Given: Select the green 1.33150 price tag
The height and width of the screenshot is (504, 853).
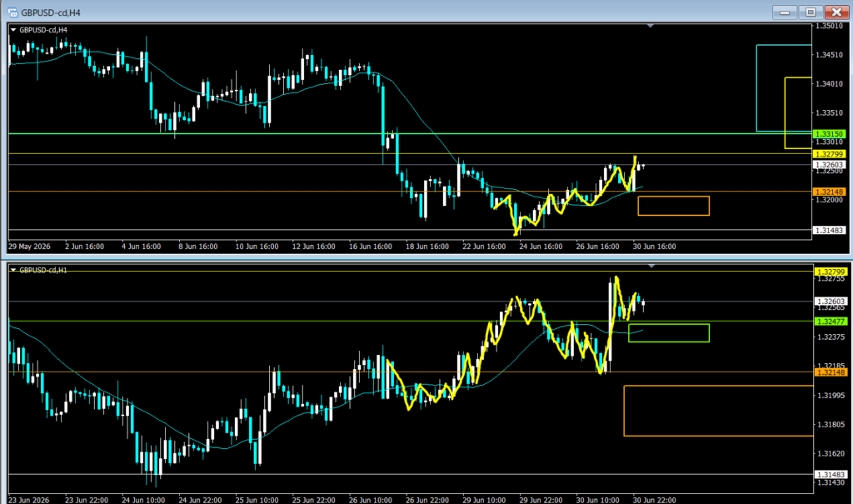Looking at the screenshot, I should [x=829, y=134].
